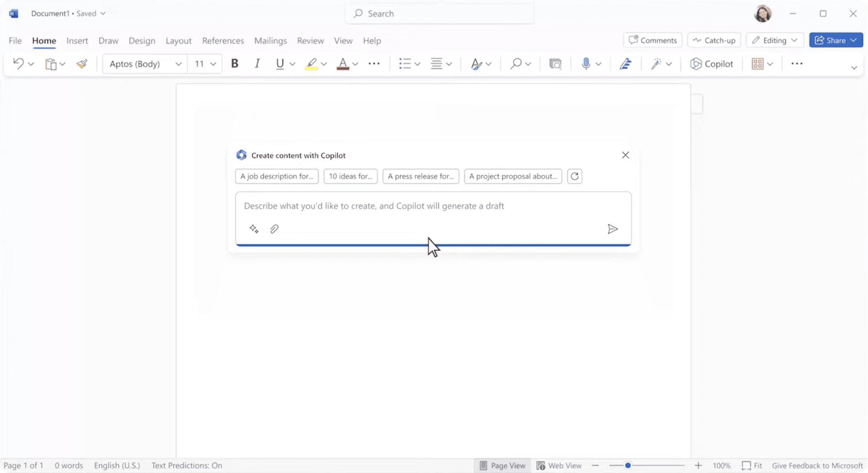Toggle bold formatting

pyautogui.click(x=234, y=63)
